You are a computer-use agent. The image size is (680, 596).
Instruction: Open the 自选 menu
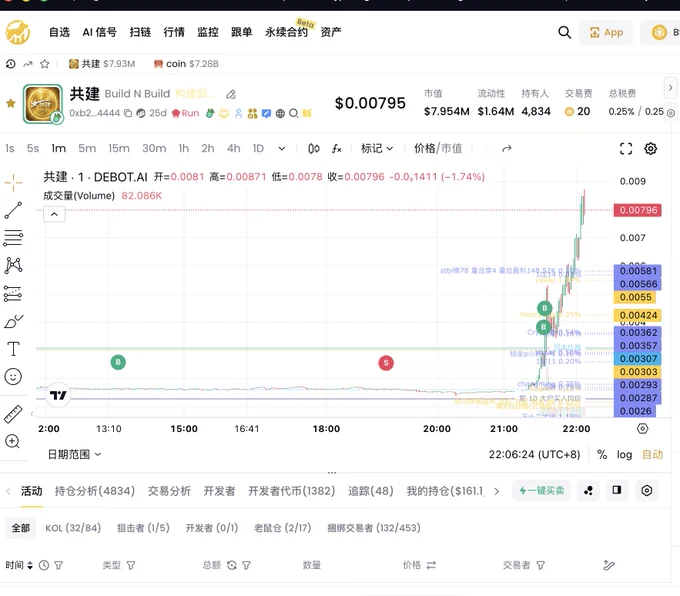[x=59, y=32]
